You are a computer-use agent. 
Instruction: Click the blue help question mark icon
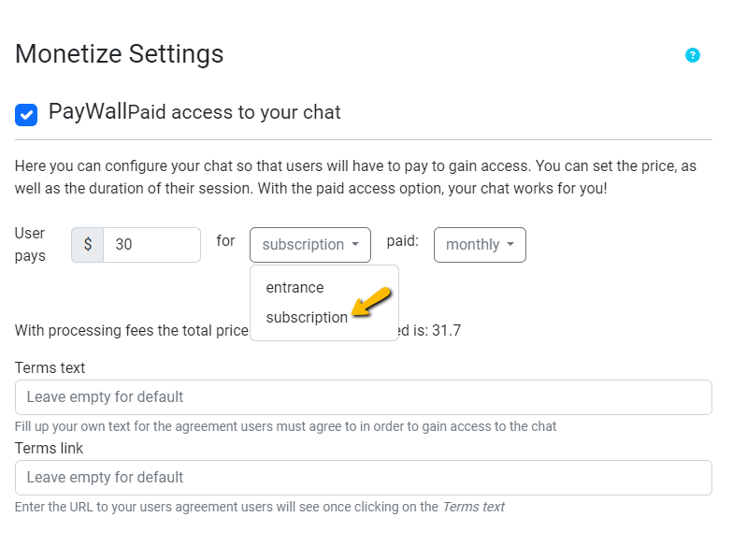pos(693,55)
